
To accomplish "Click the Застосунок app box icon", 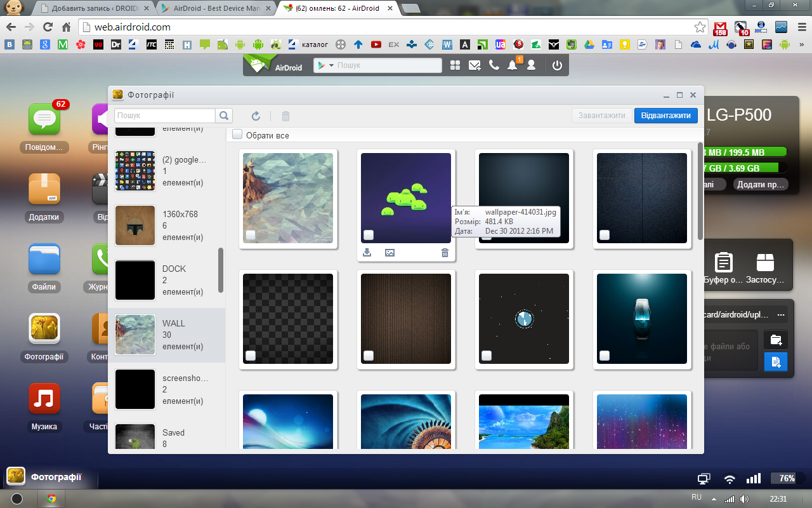I will [x=766, y=262].
